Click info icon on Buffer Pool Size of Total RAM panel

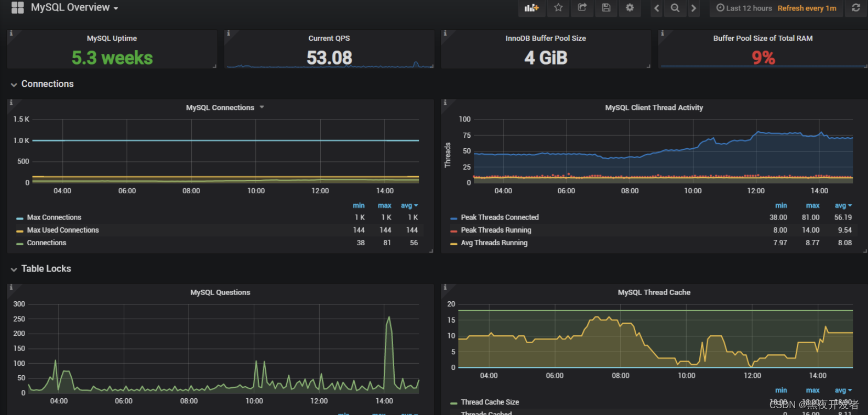coord(662,33)
